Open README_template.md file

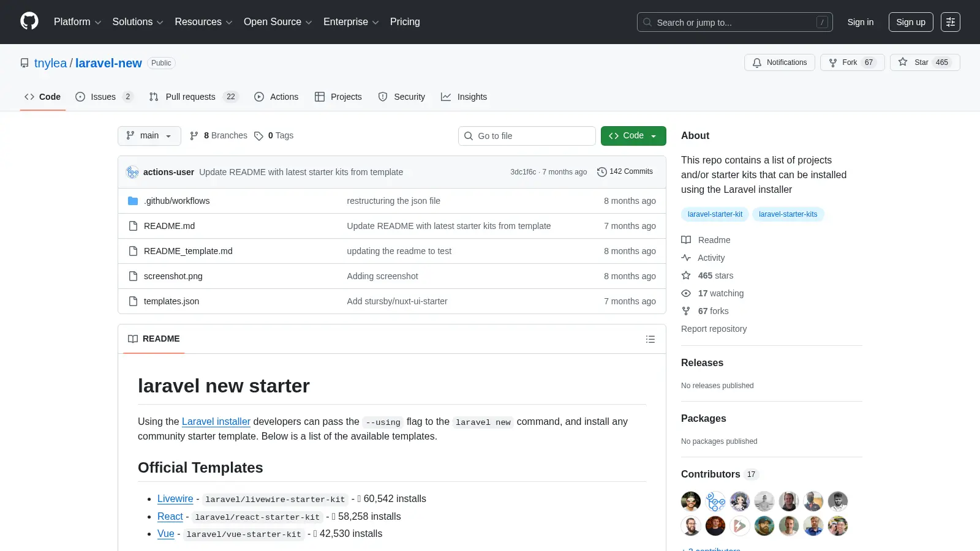click(188, 251)
